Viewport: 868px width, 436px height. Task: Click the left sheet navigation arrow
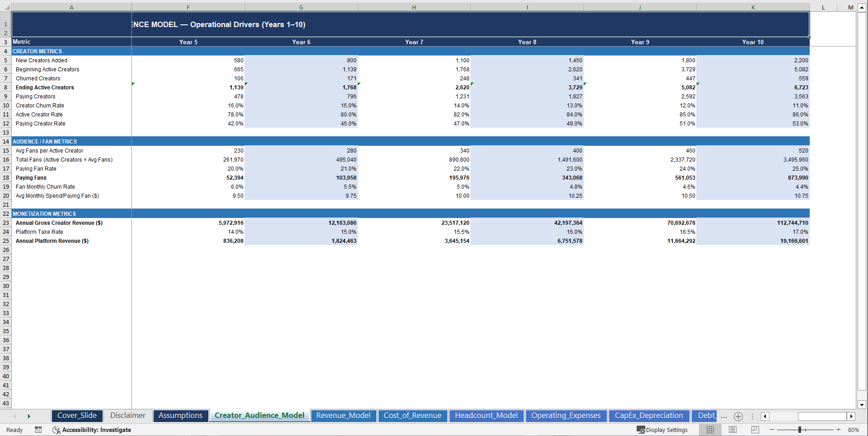tap(15, 416)
